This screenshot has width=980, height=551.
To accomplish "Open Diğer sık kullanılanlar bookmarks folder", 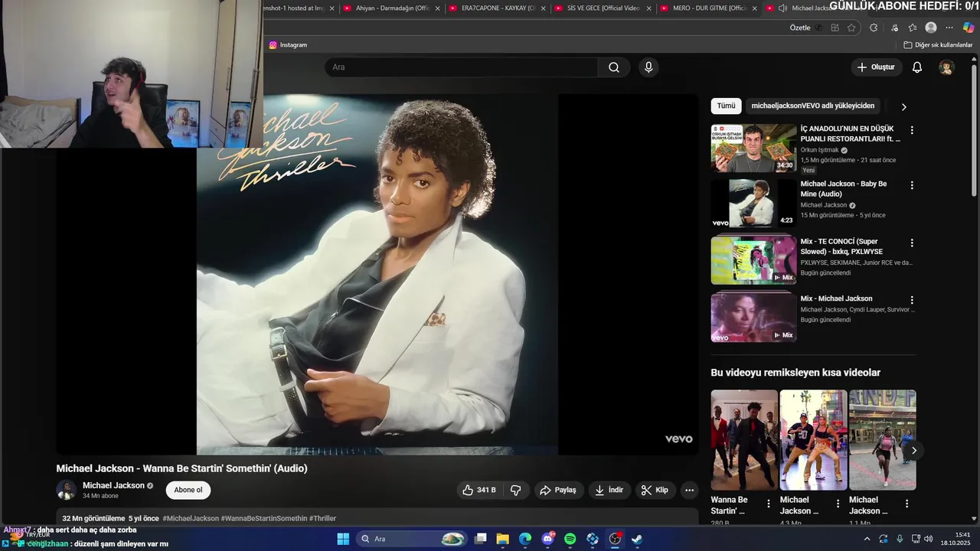I will point(938,45).
